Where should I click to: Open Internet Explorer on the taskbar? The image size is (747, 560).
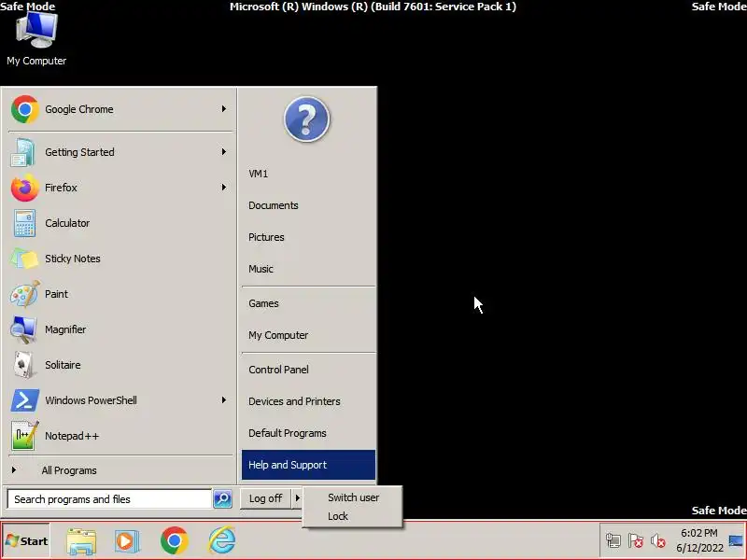point(221,541)
